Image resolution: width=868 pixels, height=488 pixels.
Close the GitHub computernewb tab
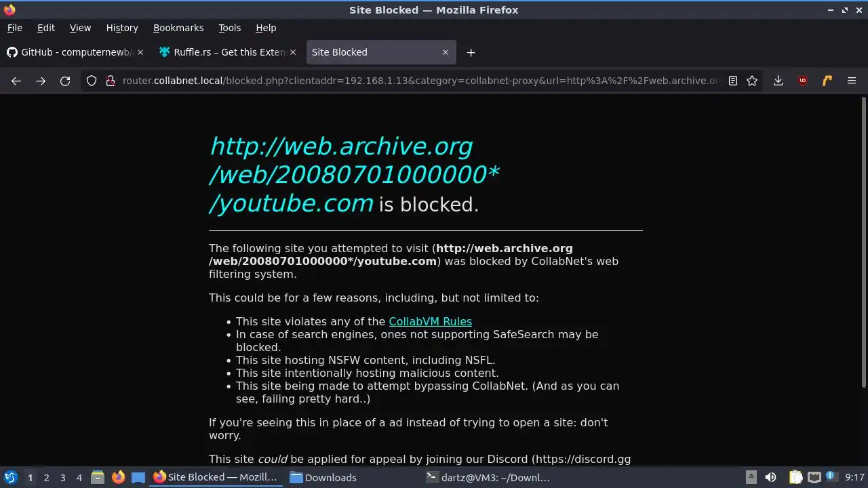141,52
